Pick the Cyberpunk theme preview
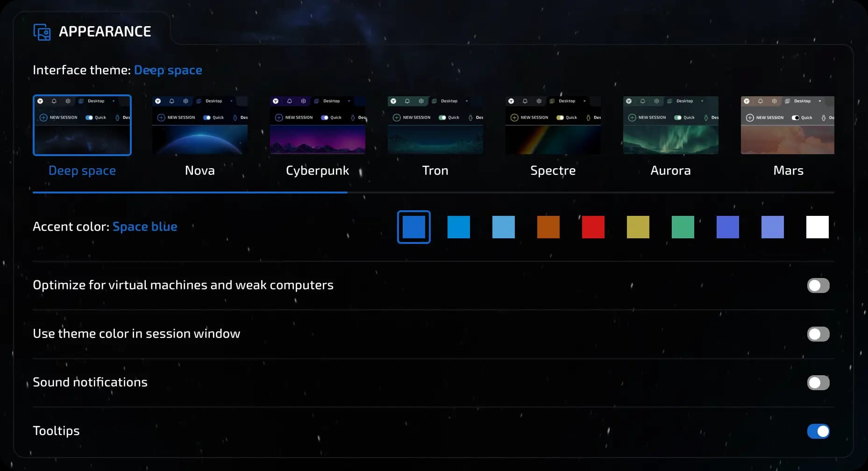868x471 pixels. click(x=318, y=125)
